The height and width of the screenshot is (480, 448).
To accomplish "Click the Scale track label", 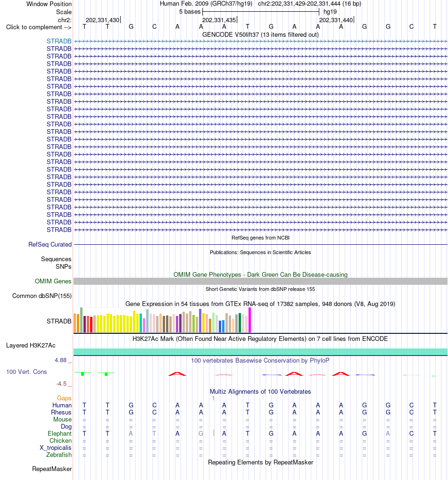I will [64, 12].
